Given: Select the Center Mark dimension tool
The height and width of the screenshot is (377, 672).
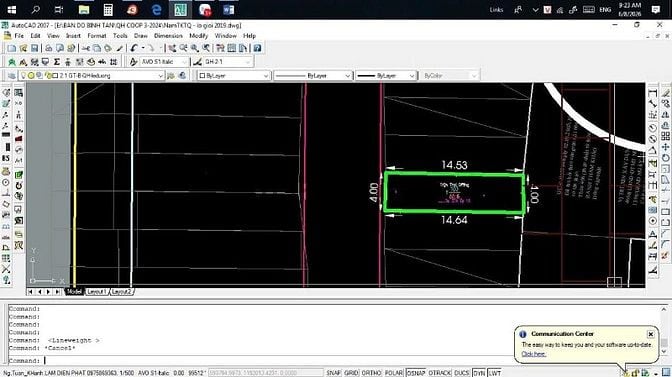Looking at the screenshot, I should pyautogui.click(x=653, y=221).
